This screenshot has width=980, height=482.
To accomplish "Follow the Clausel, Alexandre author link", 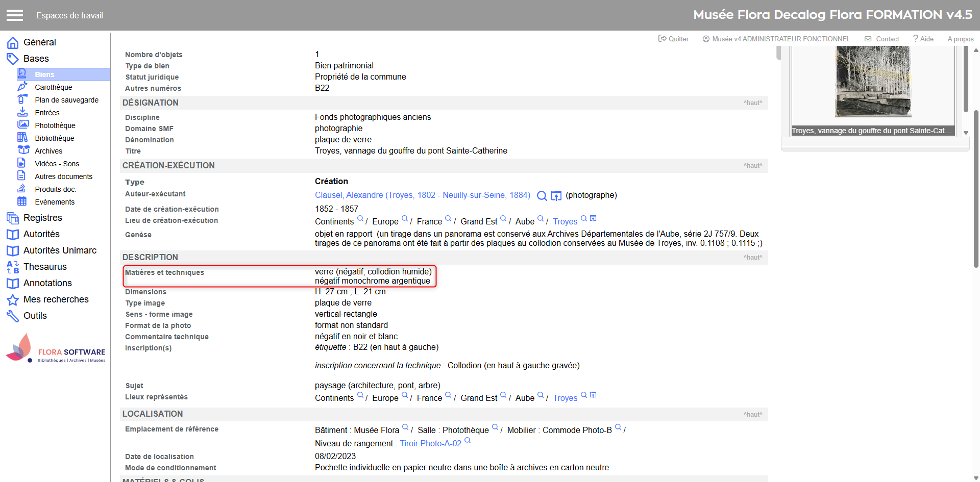I will pyautogui.click(x=422, y=195).
